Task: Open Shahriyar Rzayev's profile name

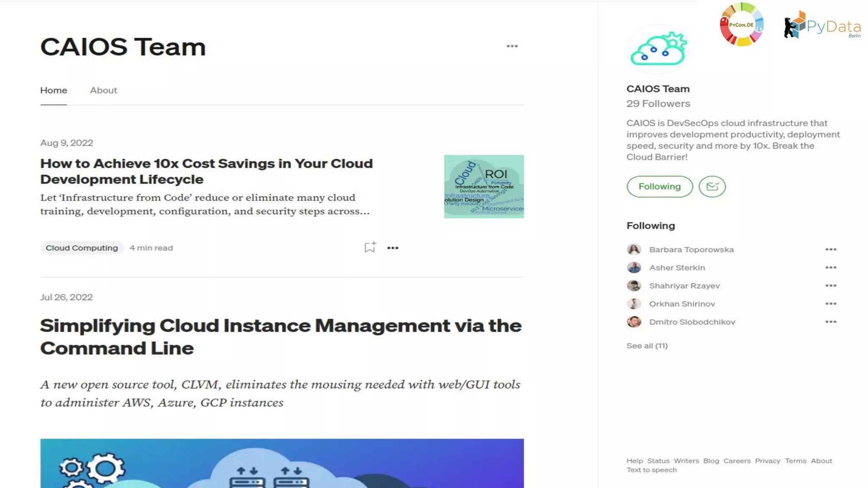Action: click(x=684, y=286)
